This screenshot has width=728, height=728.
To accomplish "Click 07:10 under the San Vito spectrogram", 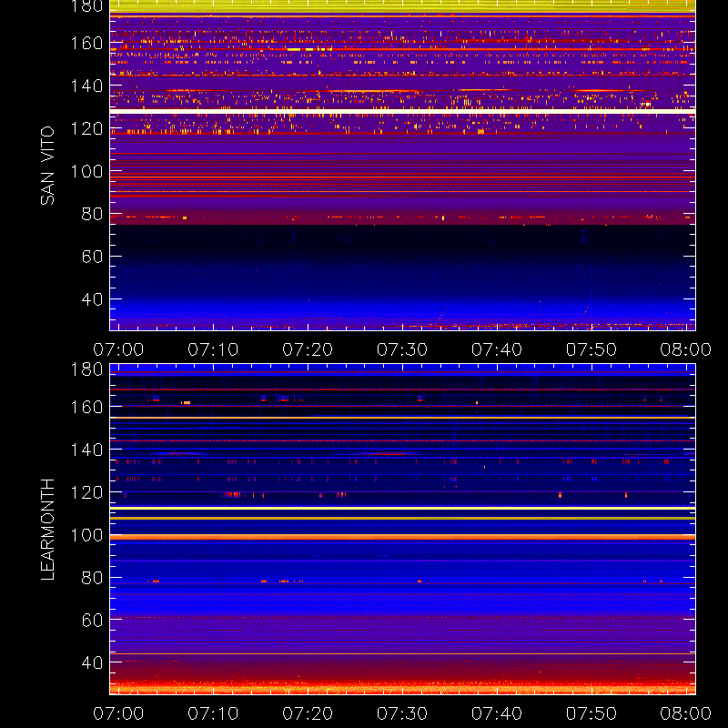I will click(213, 349).
